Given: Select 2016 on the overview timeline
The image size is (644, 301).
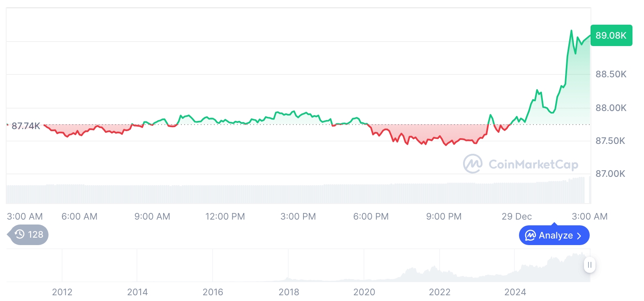Looking at the screenshot, I should click(x=213, y=292).
